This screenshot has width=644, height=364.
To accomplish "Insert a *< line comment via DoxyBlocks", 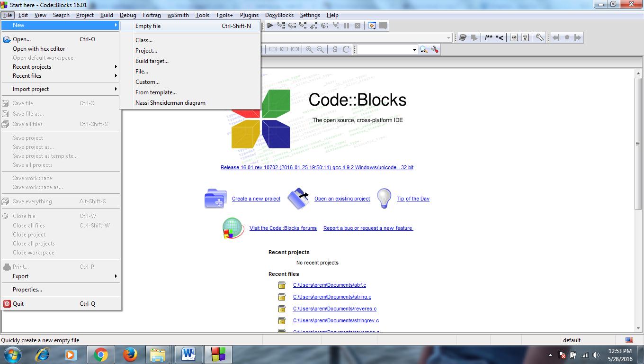I will tap(499, 37).
